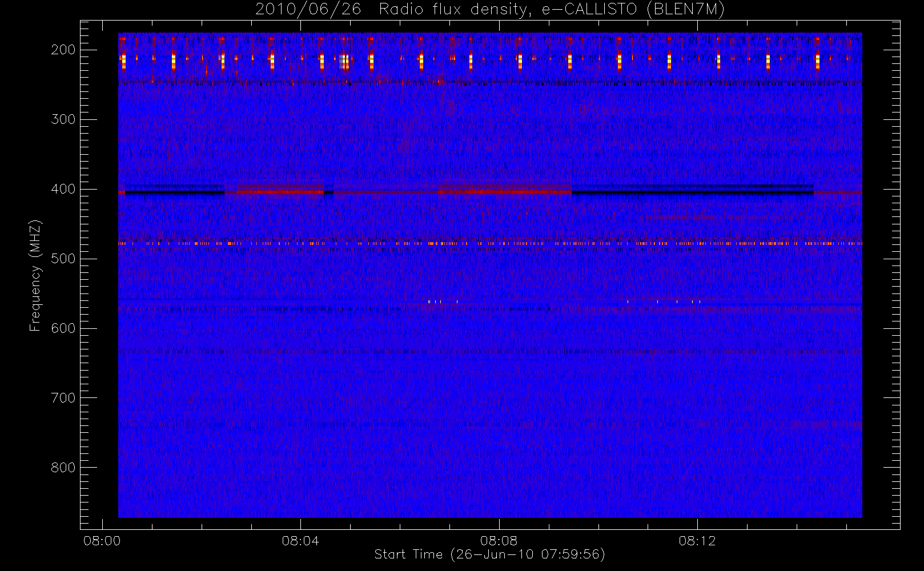Click the 800 frequency tick label
The width and height of the screenshot is (924, 571).
[x=63, y=468]
